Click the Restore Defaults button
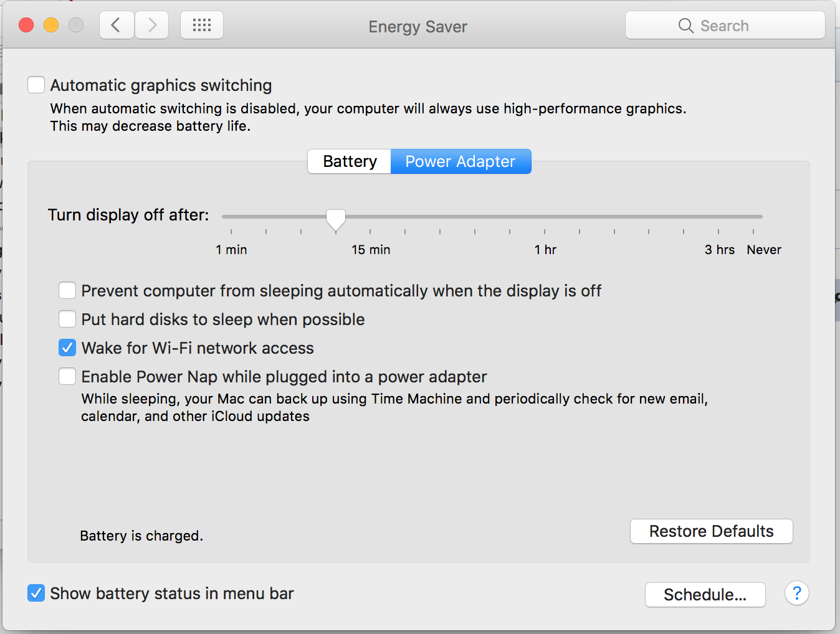 (711, 531)
